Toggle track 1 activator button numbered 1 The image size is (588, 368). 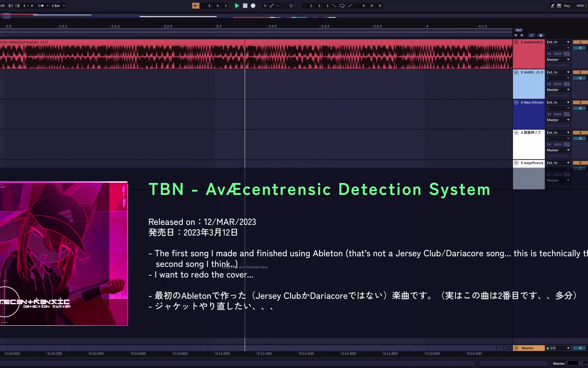click(580, 42)
